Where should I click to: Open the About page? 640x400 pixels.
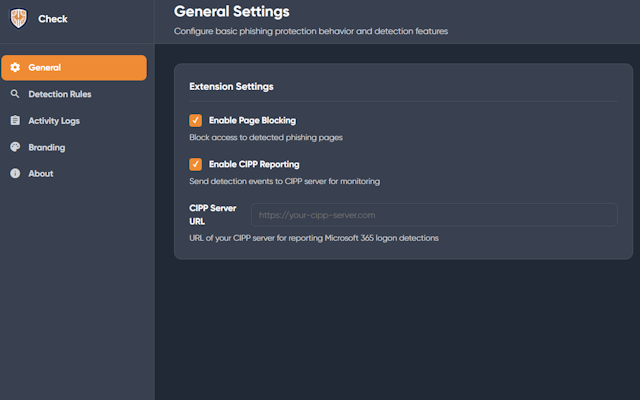(41, 174)
